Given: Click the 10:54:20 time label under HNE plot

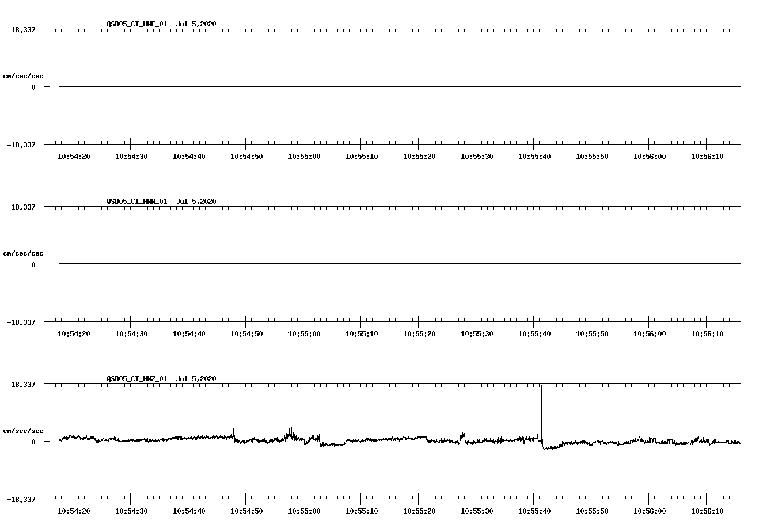Looking at the screenshot, I should pyautogui.click(x=74, y=157).
